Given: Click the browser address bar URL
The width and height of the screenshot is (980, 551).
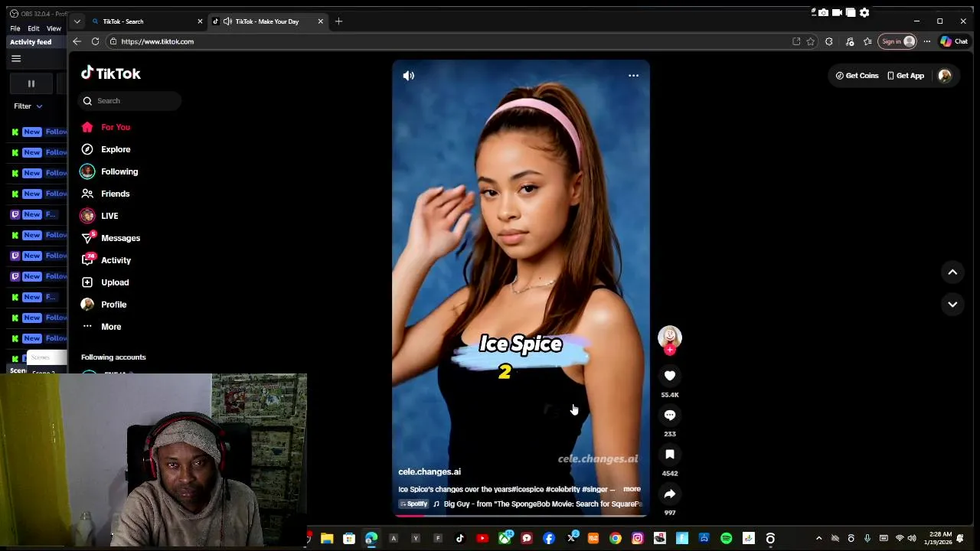Looking at the screenshot, I should (x=158, y=41).
